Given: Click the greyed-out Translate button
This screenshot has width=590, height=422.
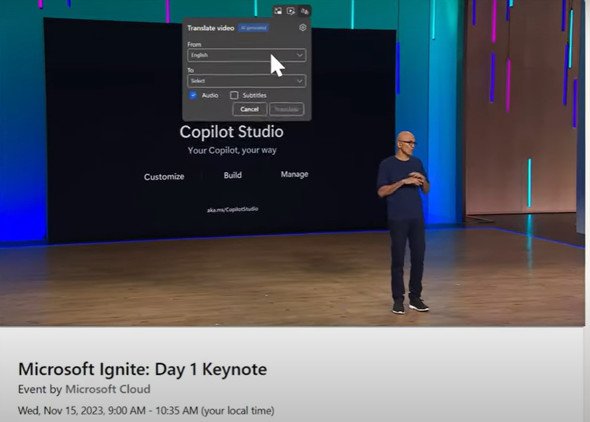Looking at the screenshot, I should 286,109.
